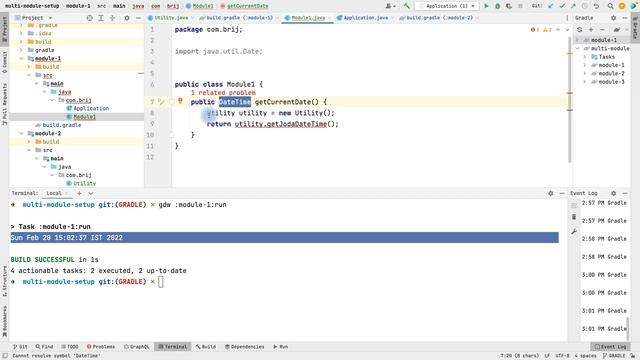Open Event Log wrench settings
The image size is (640, 360).
(x=574, y=231)
